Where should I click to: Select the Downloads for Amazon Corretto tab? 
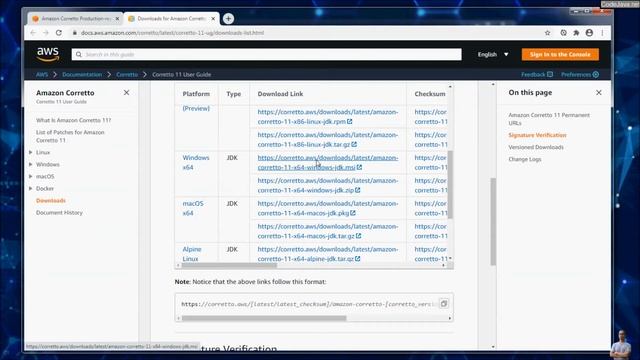click(x=171, y=19)
